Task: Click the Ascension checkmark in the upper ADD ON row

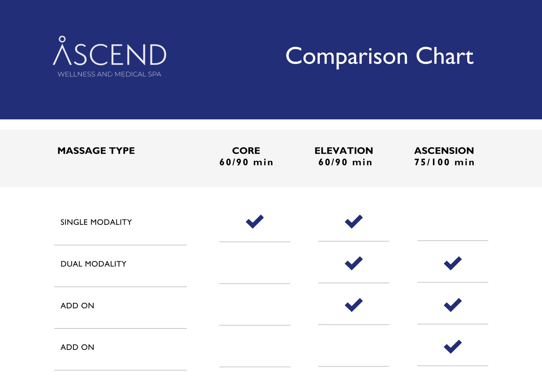Action: (x=453, y=305)
